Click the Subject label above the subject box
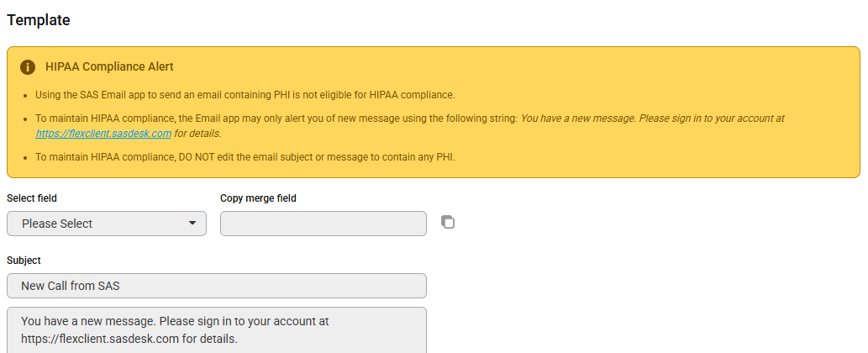 click(x=24, y=260)
